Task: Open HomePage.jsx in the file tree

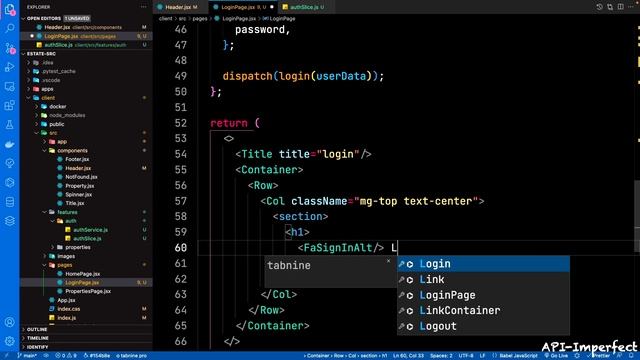Action: click(82, 274)
